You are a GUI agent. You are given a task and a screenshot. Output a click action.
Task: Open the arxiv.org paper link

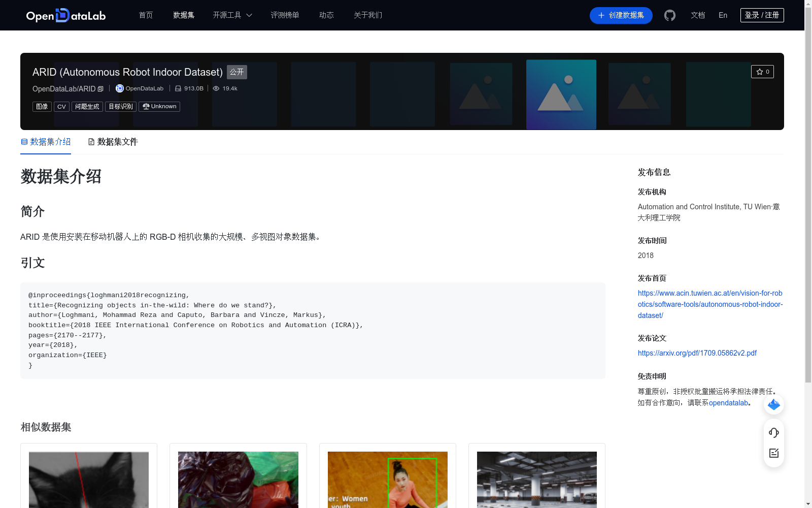[697, 353]
